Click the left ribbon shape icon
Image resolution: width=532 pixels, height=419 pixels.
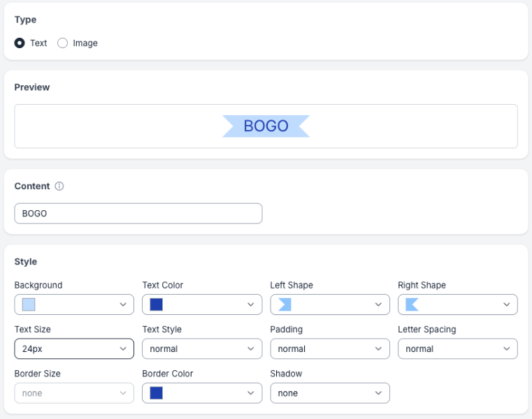285,304
